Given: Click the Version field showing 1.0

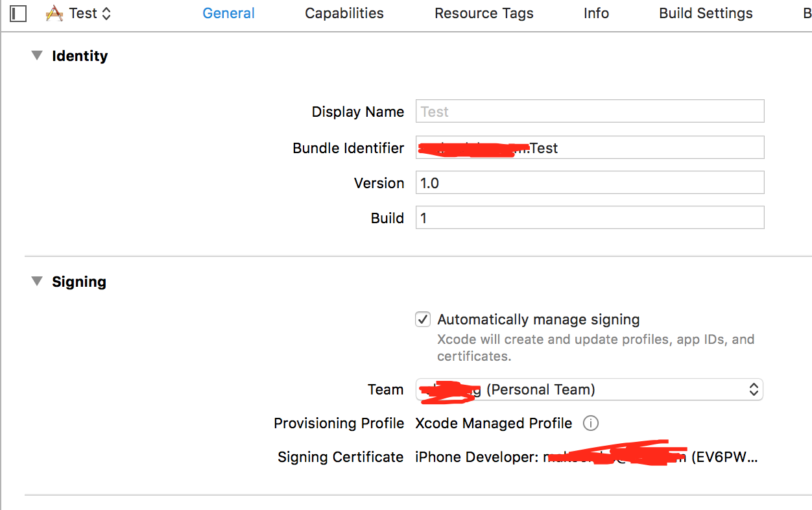Looking at the screenshot, I should (x=590, y=183).
